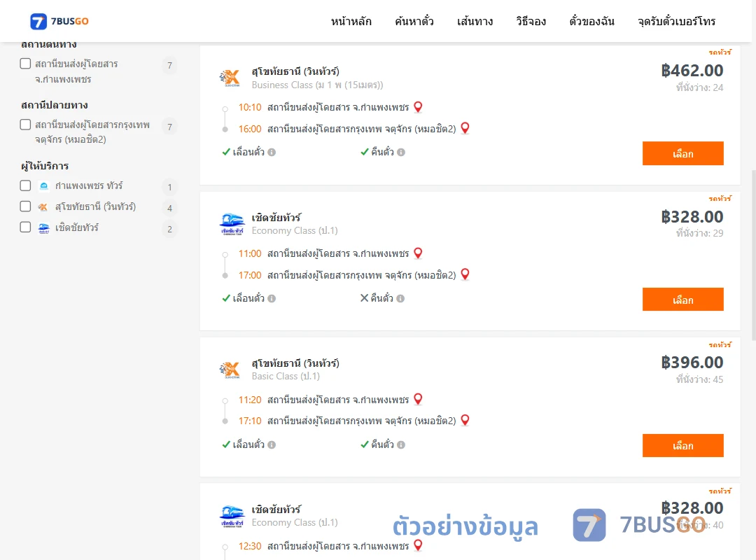Click the คืนตั๋ว info icon on the 11:20 trip
Image resolution: width=756 pixels, height=560 pixels.
[x=400, y=444]
